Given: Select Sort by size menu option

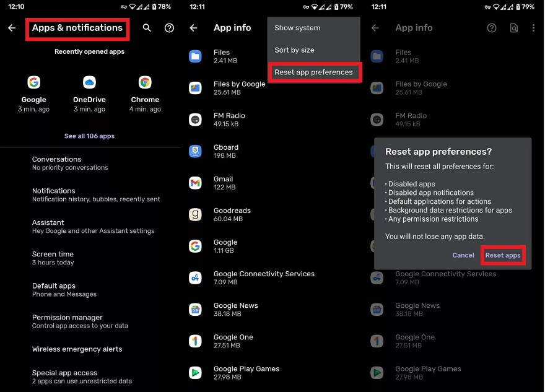Looking at the screenshot, I should coord(313,50).
